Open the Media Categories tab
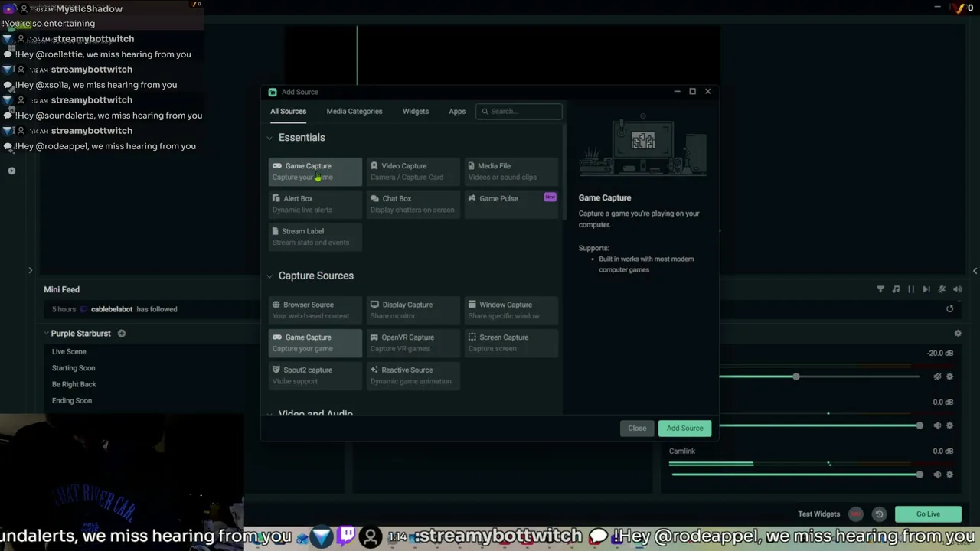The height and width of the screenshot is (551, 980). click(354, 112)
